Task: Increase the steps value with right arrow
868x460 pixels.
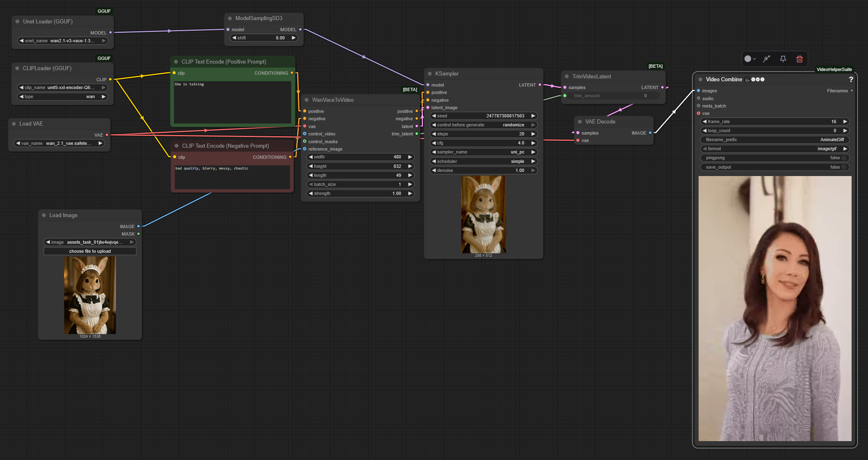Action: [x=533, y=134]
